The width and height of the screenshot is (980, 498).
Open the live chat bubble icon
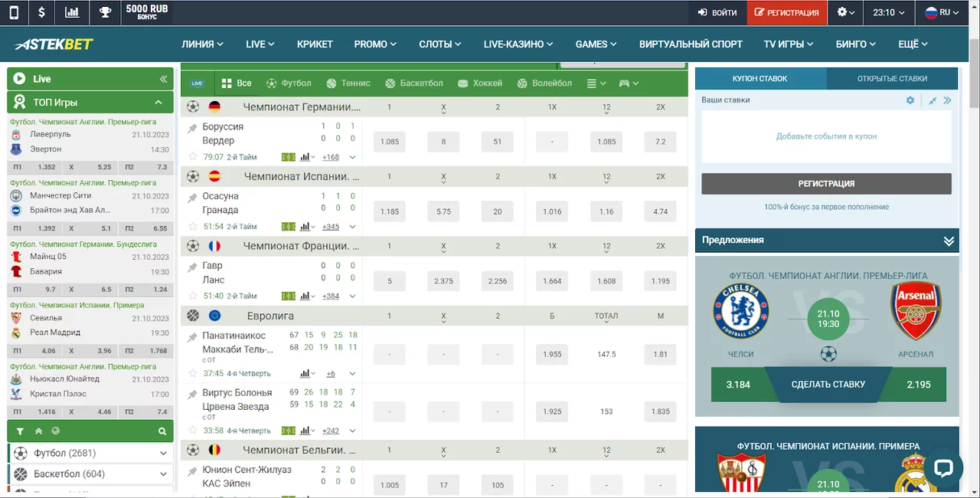click(x=942, y=468)
